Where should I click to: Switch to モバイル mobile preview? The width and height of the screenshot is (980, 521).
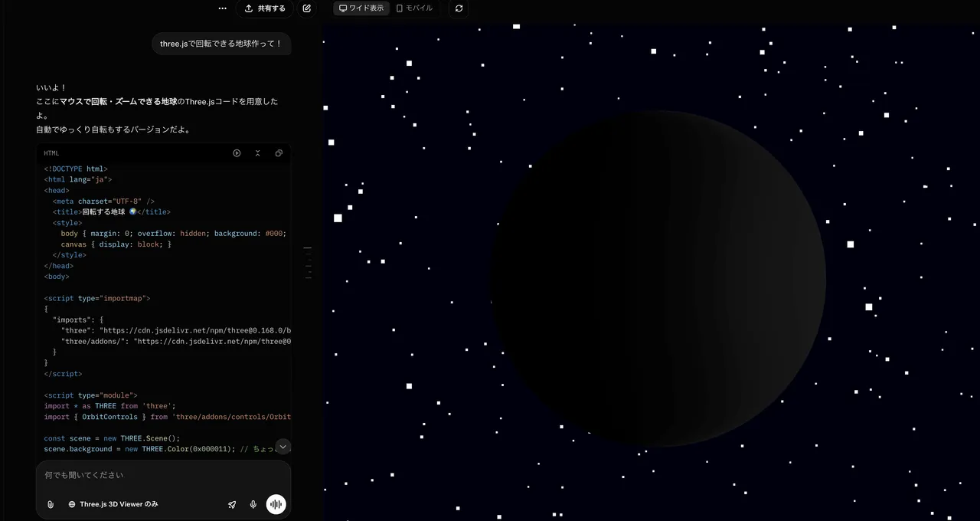[414, 8]
